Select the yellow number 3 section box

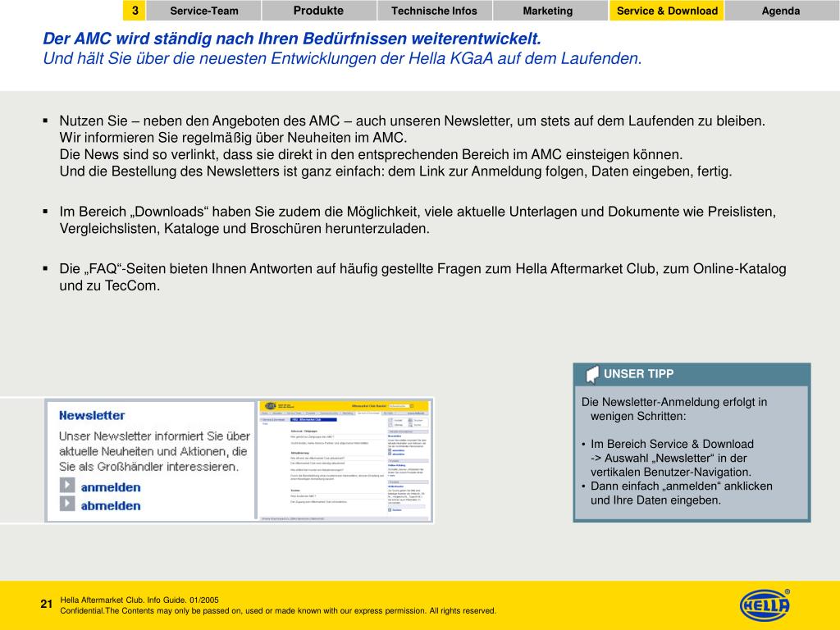click(x=135, y=11)
